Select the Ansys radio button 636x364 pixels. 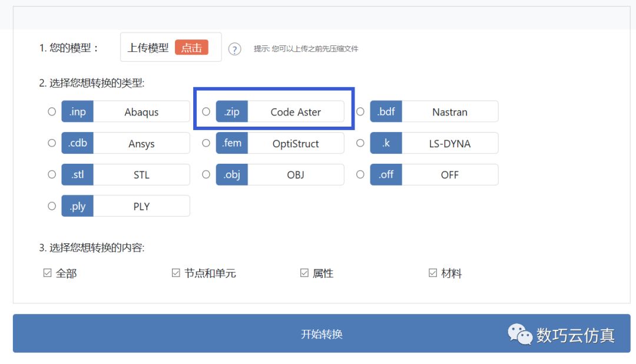coord(52,143)
